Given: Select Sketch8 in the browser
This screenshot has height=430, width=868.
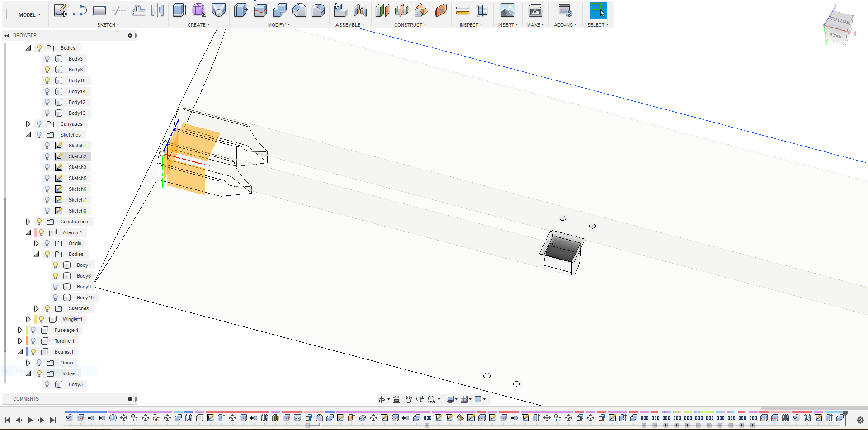Looking at the screenshot, I should [77, 211].
